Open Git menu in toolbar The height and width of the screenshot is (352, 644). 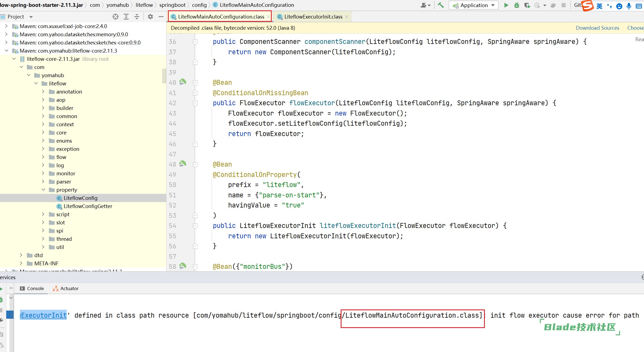[x=578, y=5]
